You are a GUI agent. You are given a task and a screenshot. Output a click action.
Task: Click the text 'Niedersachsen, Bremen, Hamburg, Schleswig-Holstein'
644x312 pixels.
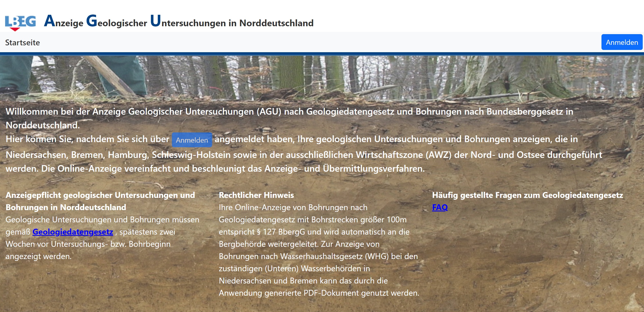point(118,155)
